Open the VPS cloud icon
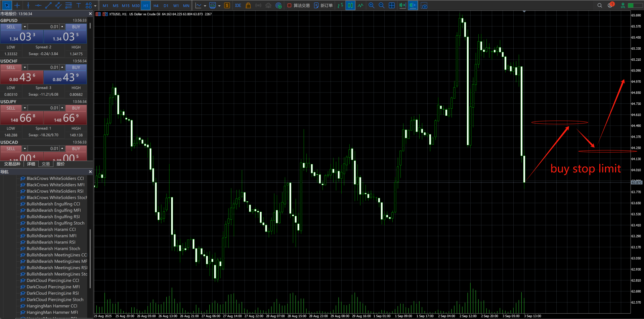 (x=268, y=5)
